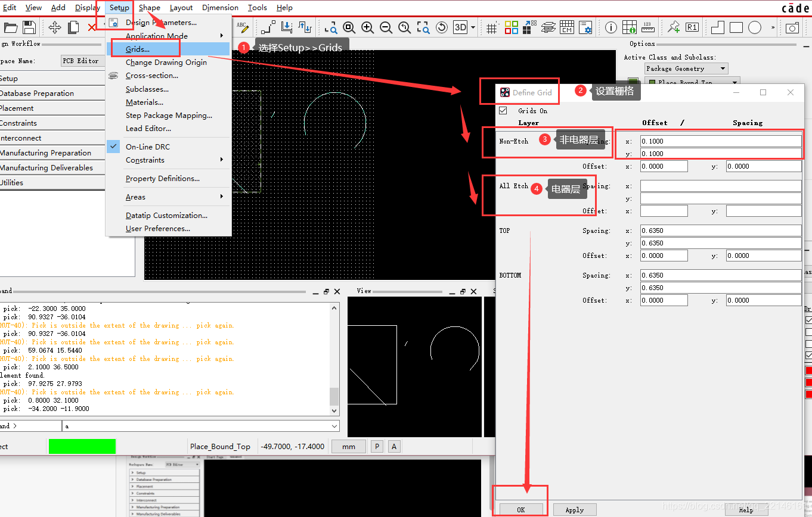
Task: Click the camera snapshot toolbar icon
Action: (792, 27)
